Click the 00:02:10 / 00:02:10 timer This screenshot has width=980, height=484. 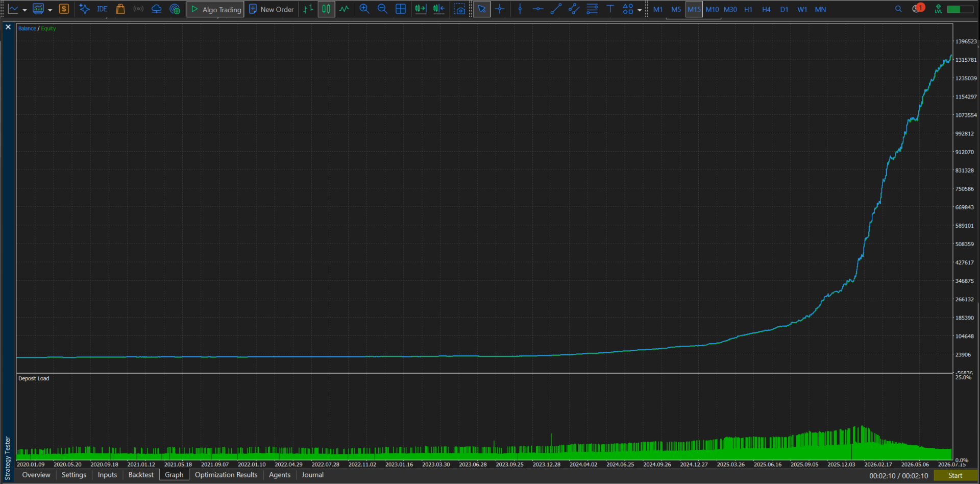tap(899, 475)
